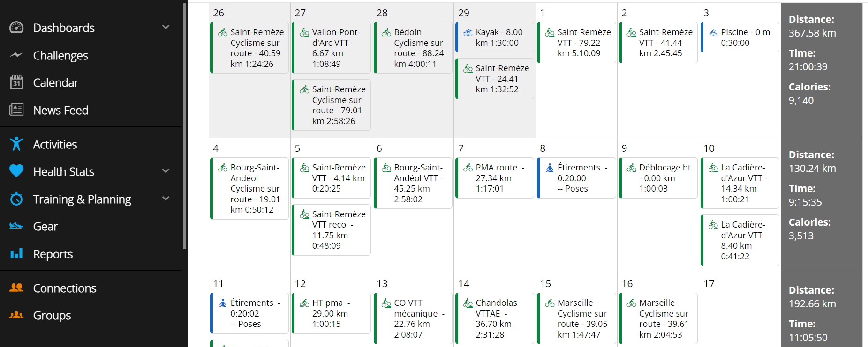Expand Training & Planning chevron

point(166,199)
